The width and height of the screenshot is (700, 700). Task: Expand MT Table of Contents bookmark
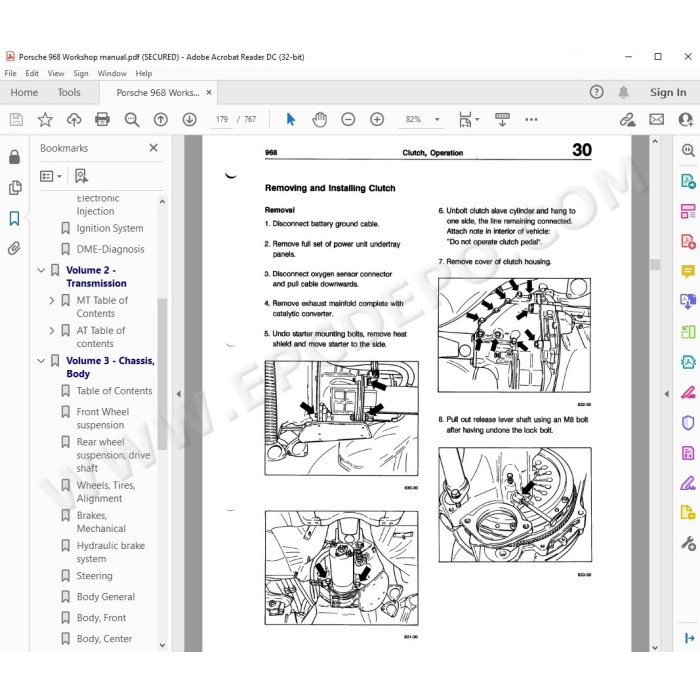(x=52, y=300)
